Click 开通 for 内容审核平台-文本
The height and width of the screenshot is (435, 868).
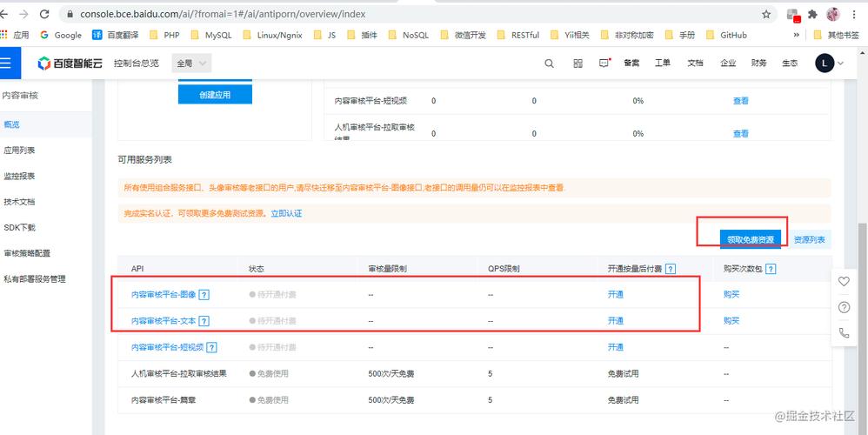point(616,320)
